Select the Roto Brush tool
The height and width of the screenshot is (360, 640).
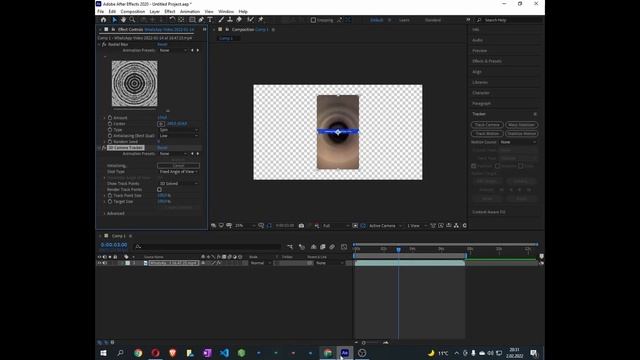point(250,20)
